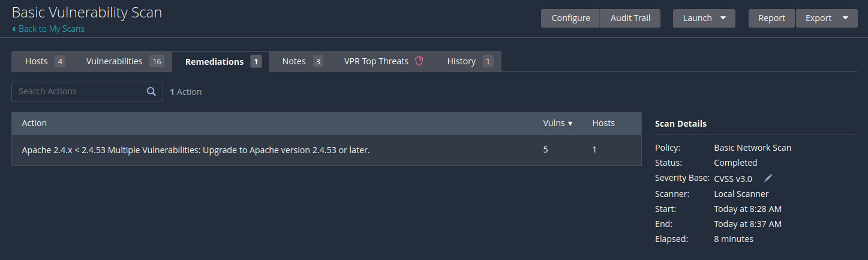
Task: Switch to the Hosts tab
Action: [44, 61]
